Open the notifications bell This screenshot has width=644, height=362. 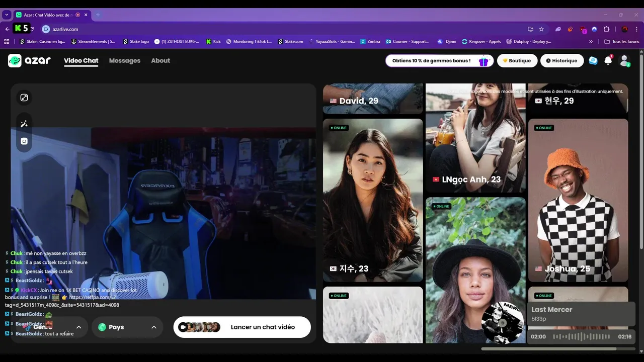coord(608,60)
